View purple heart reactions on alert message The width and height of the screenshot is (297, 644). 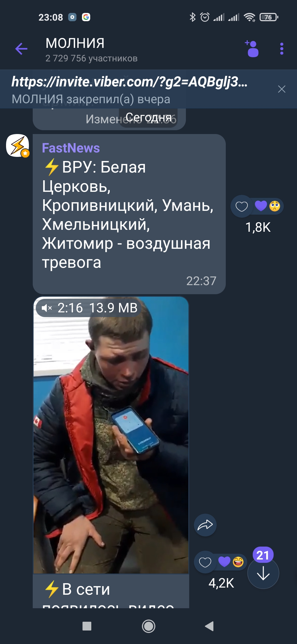261,206
